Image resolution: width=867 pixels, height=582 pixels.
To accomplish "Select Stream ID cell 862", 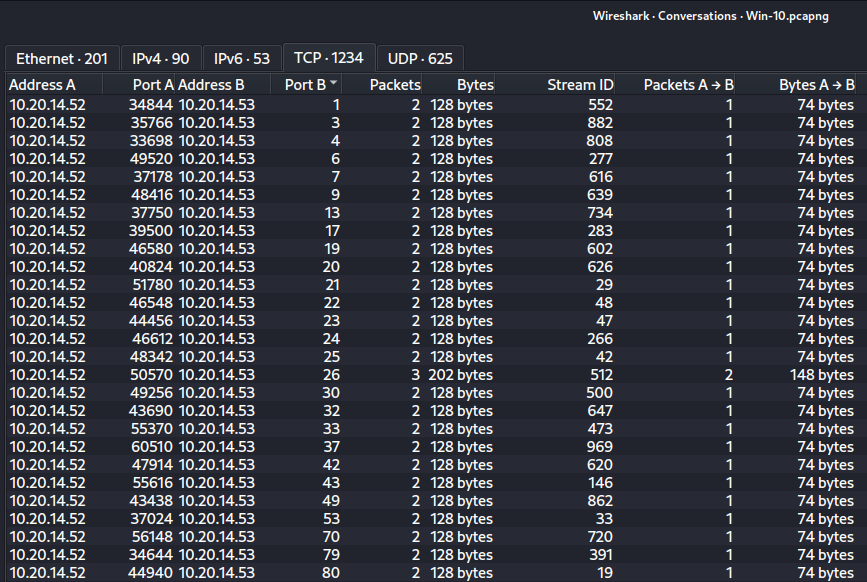I will click(600, 501).
